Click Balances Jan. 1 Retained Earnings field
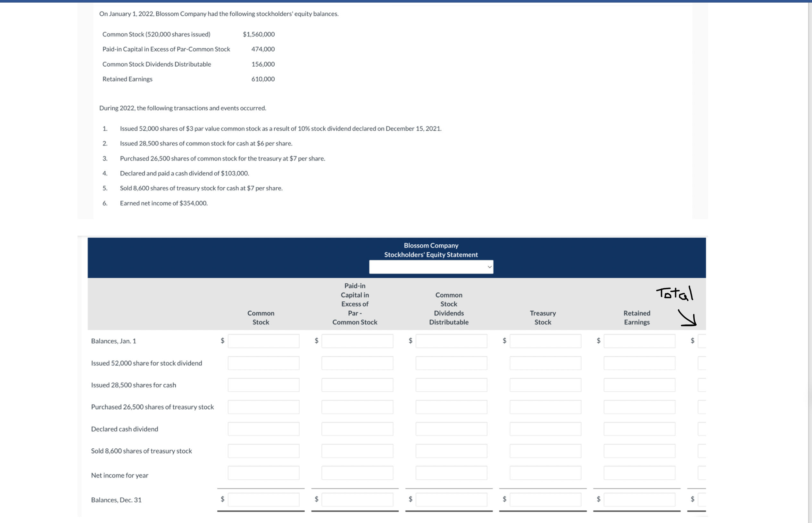 [639, 341]
